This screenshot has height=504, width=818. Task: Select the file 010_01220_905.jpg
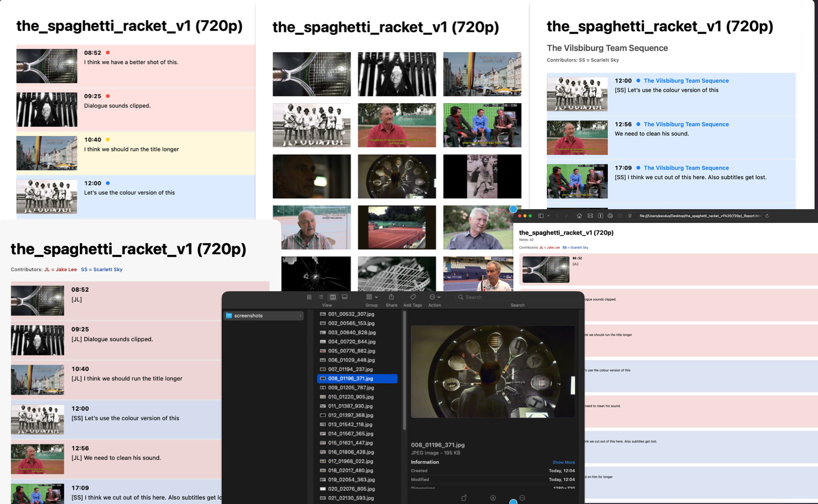(x=351, y=397)
